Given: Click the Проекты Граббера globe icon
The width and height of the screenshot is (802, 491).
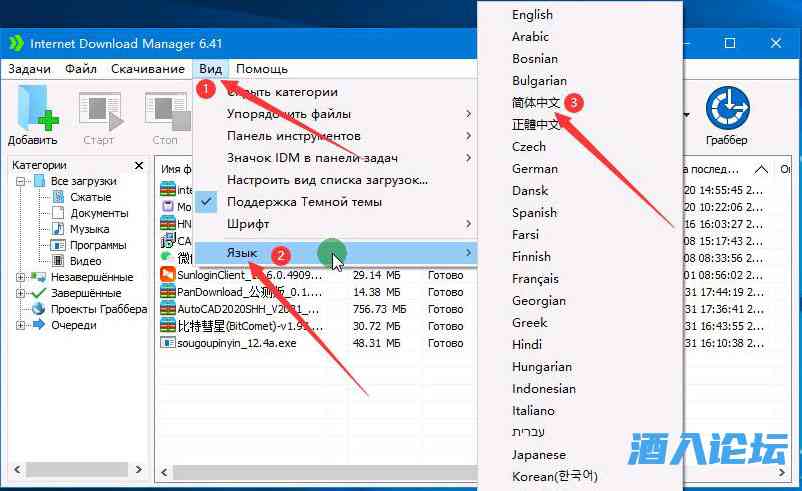Looking at the screenshot, I should (x=38, y=309).
